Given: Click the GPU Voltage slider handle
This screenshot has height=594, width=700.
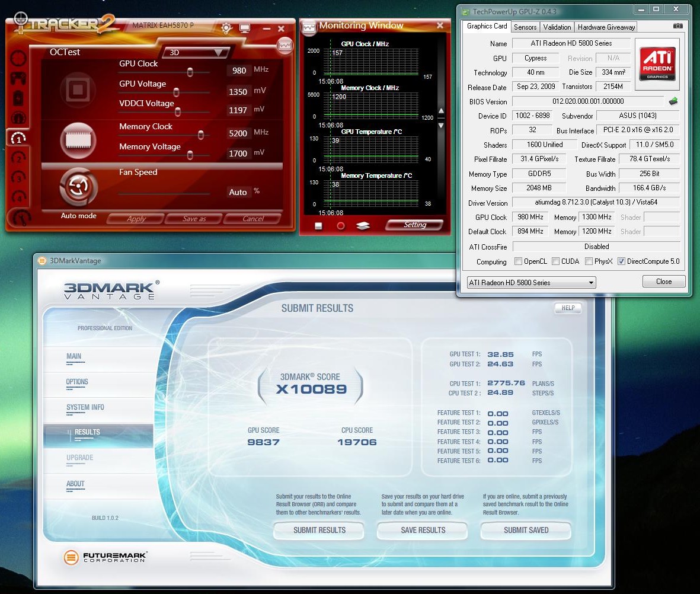Looking at the screenshot, I should [177, 92].
